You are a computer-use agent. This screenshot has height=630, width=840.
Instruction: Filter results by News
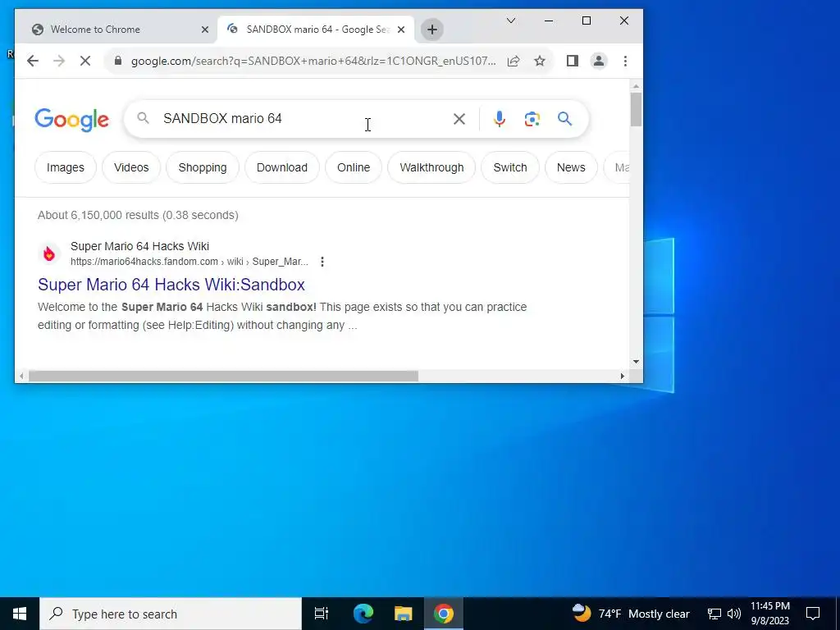[571, 167]
